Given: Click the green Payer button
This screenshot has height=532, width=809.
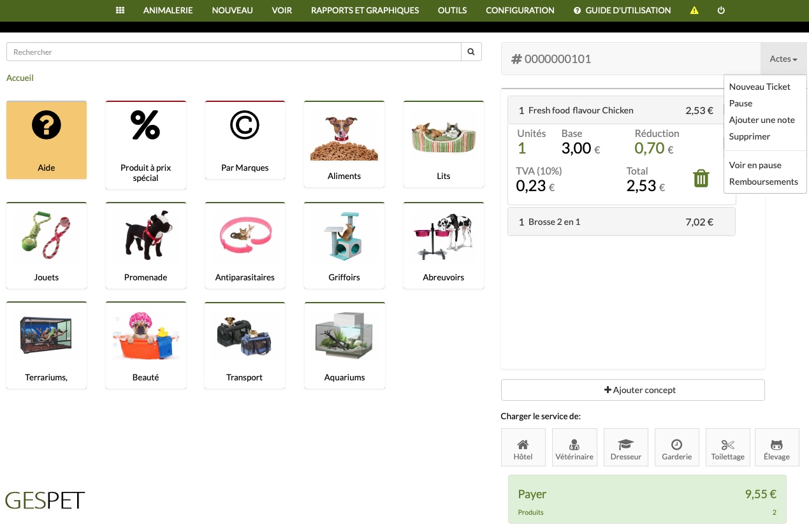Looking at the screenshot, I should pos(647,499).
